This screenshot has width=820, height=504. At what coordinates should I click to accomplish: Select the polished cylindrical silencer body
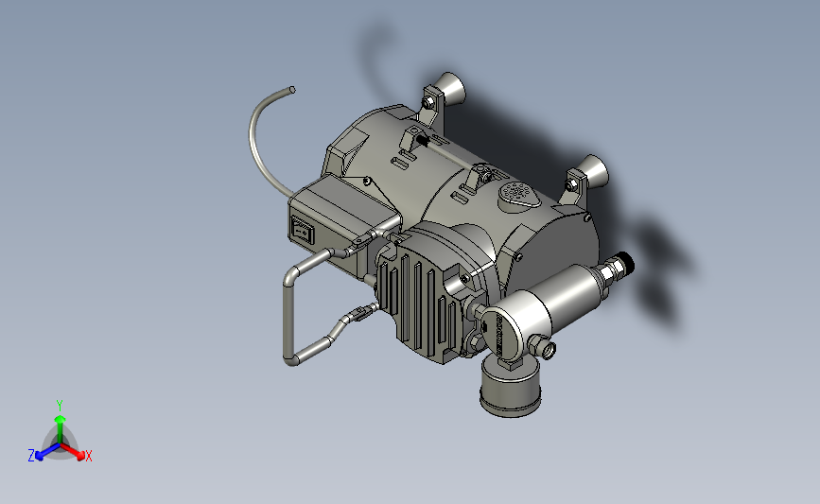click(x=544, y=306)
